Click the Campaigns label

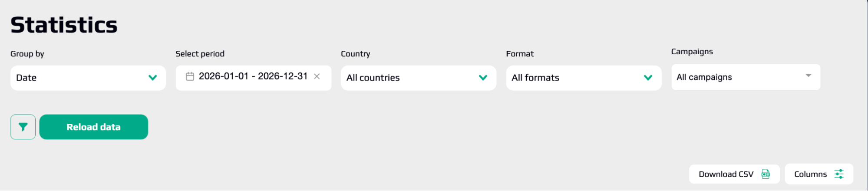point(692,52)
